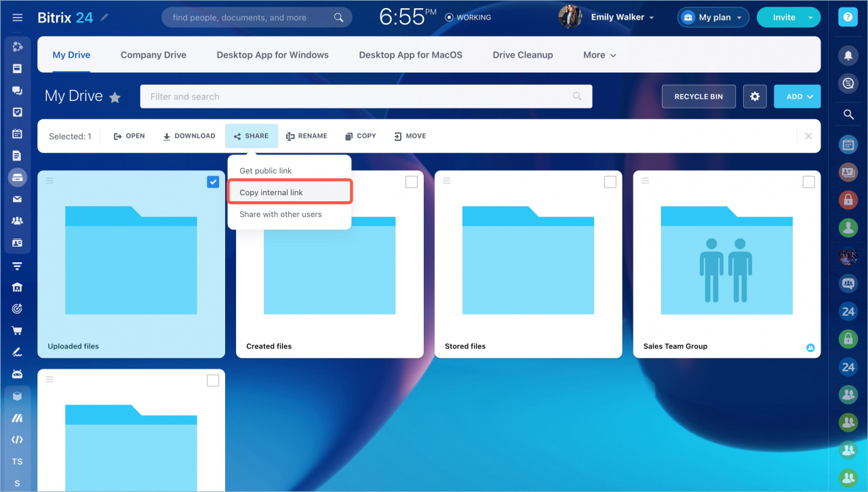Dismiss the selection toolbar with X
868x492 pixels.
click(x=808, y=136)
